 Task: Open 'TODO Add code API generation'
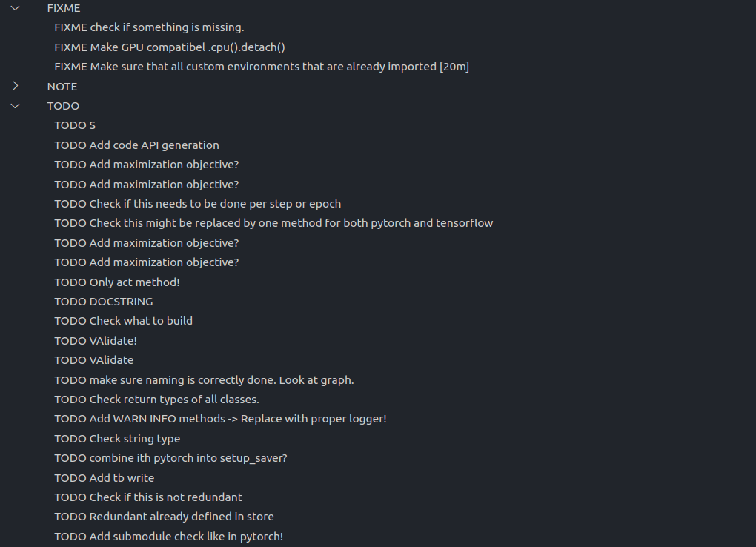[x=136, y=145]
